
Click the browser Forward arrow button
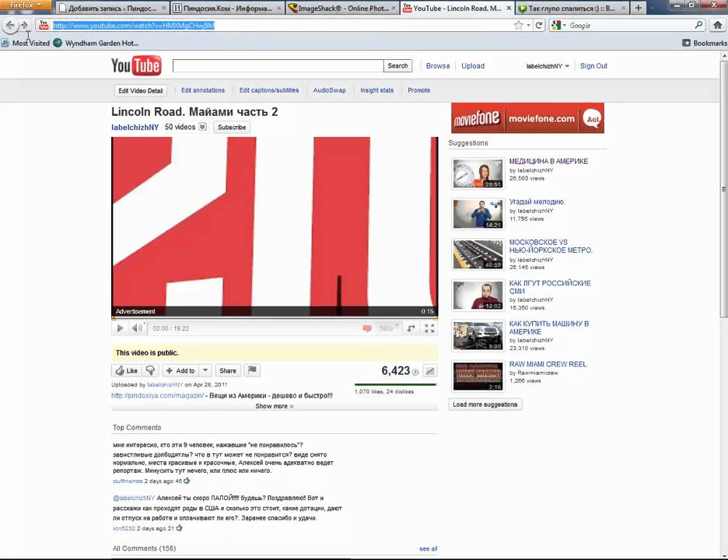(25, 25)
